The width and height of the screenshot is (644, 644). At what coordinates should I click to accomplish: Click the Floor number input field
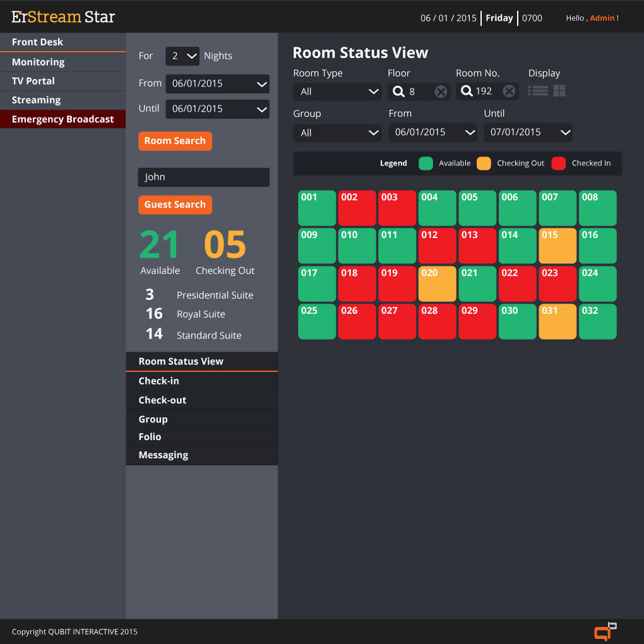tap(419, 91)
